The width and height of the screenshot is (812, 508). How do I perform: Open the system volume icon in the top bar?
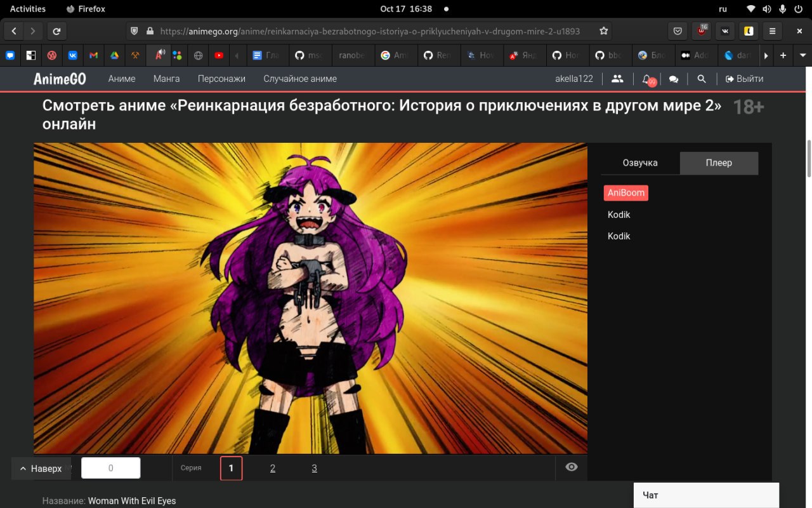click(x=767, y=9)
